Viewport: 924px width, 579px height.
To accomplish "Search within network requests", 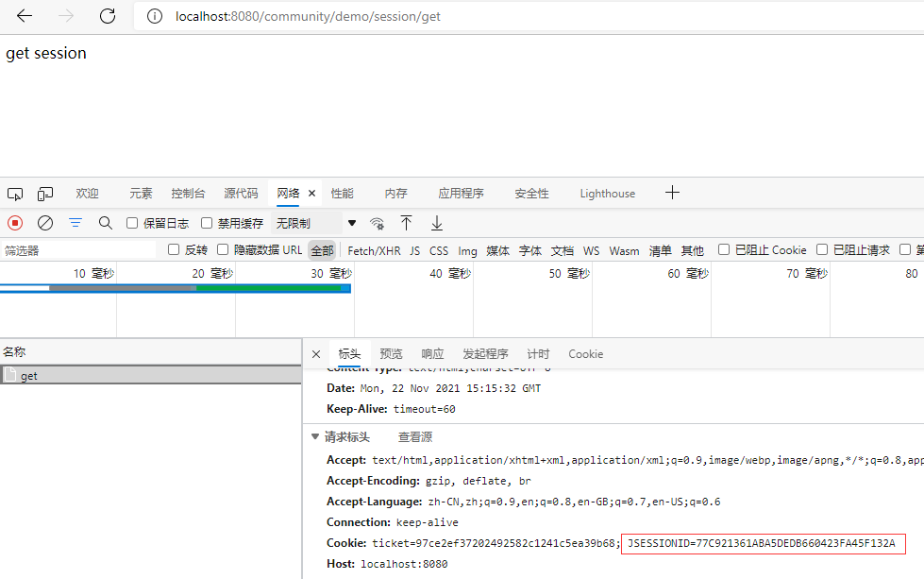I will pos(105,222).
